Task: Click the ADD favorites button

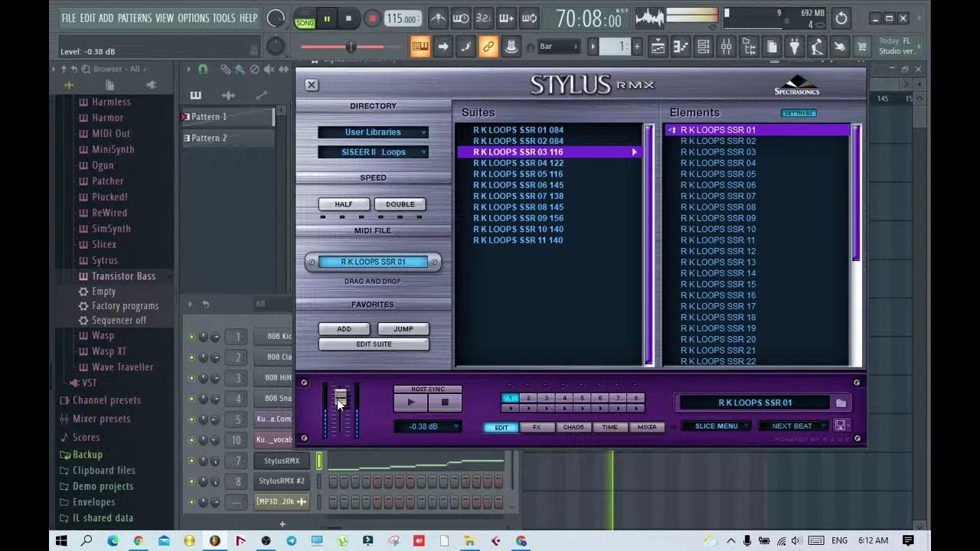Action: click(344, 329)
